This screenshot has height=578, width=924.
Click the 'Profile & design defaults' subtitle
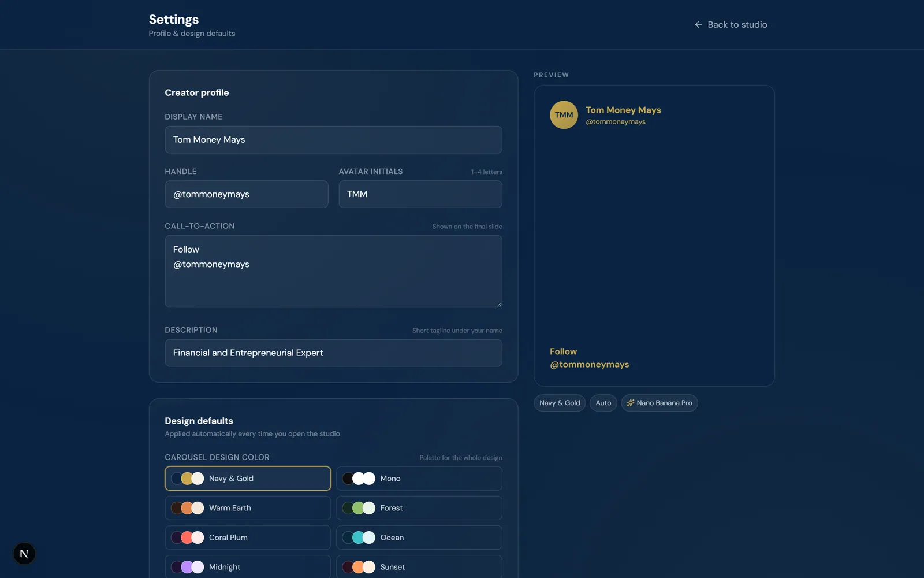192,34
